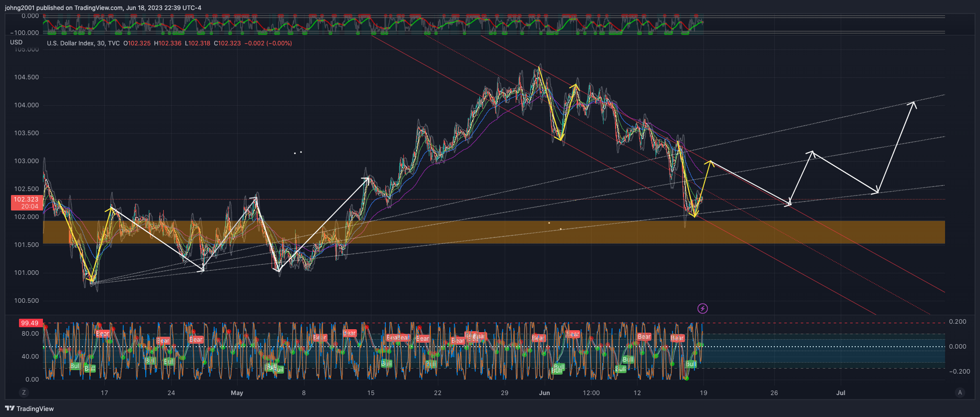Click the USD currency label

point(16,42)
